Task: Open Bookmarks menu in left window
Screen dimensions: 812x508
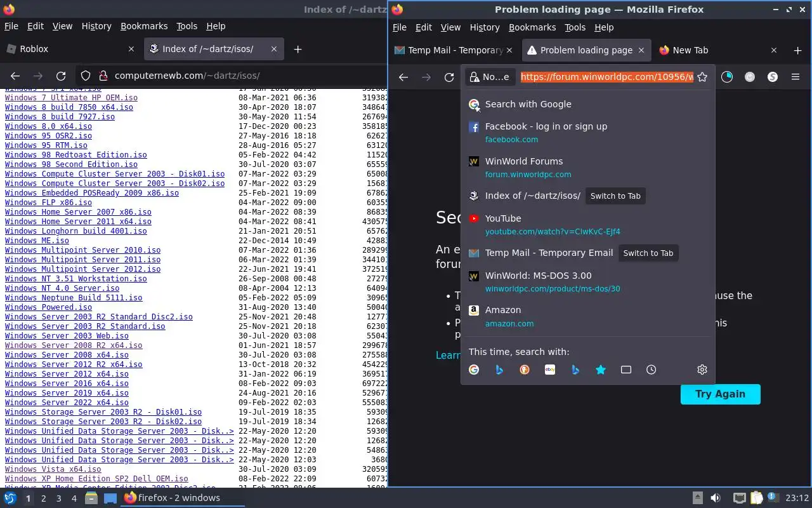Action: 144,26
